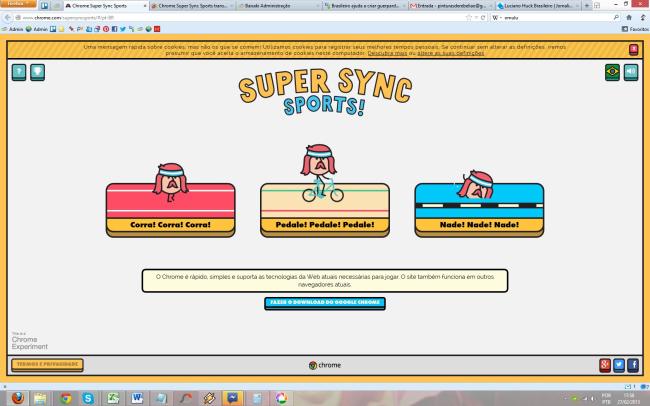Mute the game sound speaker button
The height and width of the screenshot is (406, 650).
(x=631, y=72)
